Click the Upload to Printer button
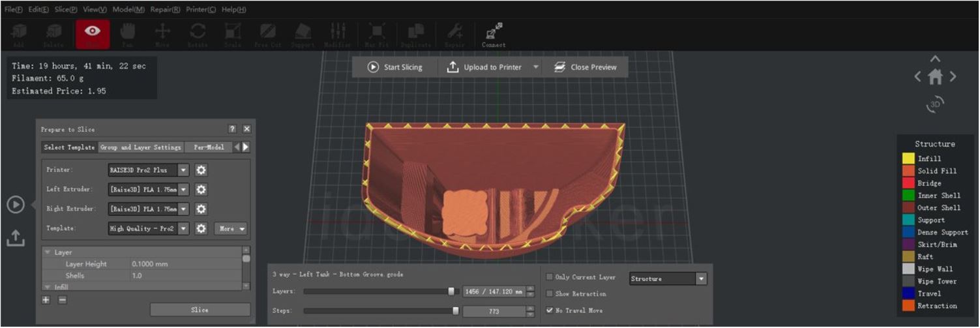Image resolution: width=980 pixels, height=328 pixels. tap(484, 67)
